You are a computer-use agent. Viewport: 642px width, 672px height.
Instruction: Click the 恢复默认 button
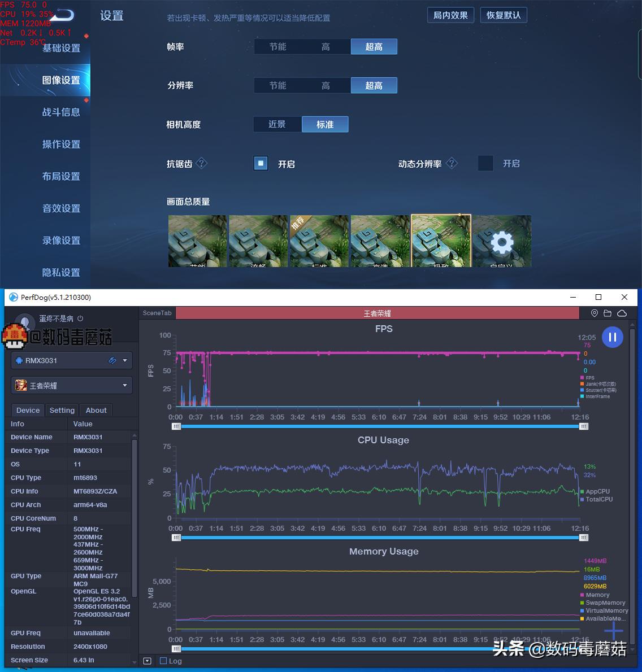[x=503, y=15]
